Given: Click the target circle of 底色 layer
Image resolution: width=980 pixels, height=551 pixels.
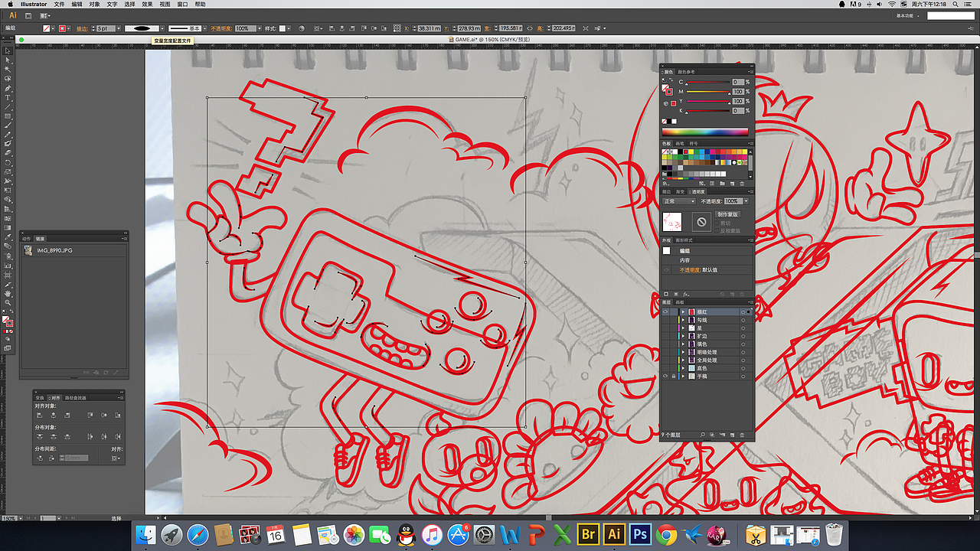Looking at the screenshot, I should [742, 368].
